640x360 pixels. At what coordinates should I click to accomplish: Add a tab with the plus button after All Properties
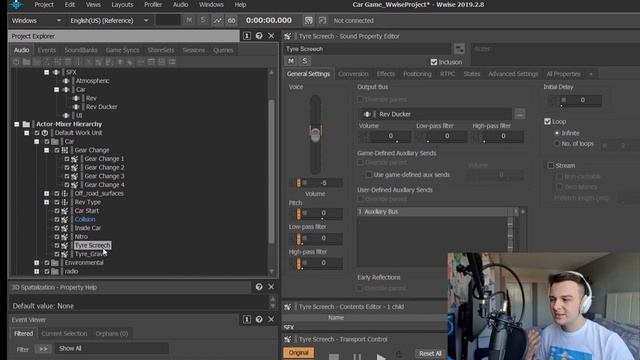pos(591,74)
